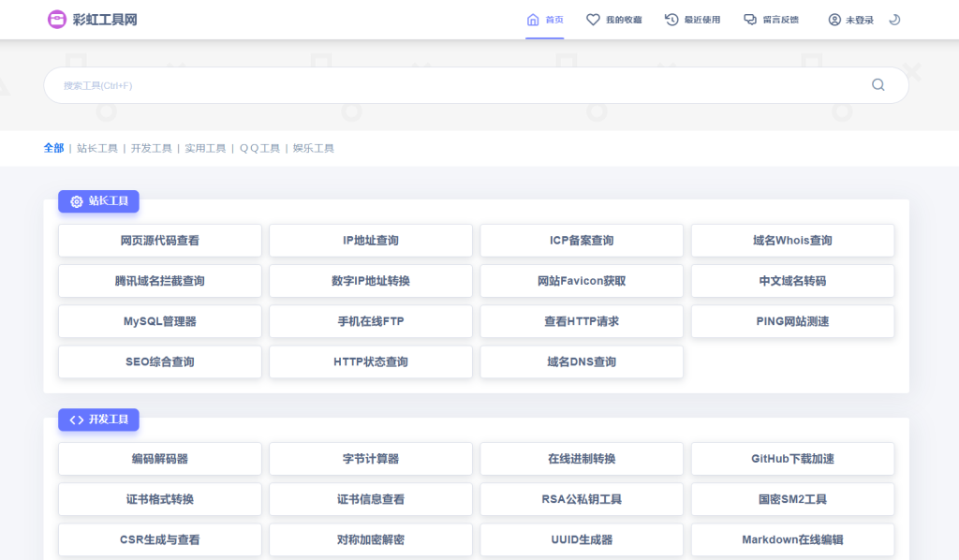The height and width of the screenshot is (560, 959).
Task: Select the 娱乐工具 category filter
Action: click(x=313, y=148)
